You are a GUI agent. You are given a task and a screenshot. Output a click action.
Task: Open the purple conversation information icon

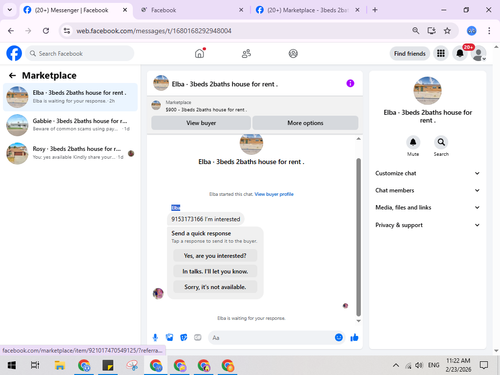(x=350, y=83)
